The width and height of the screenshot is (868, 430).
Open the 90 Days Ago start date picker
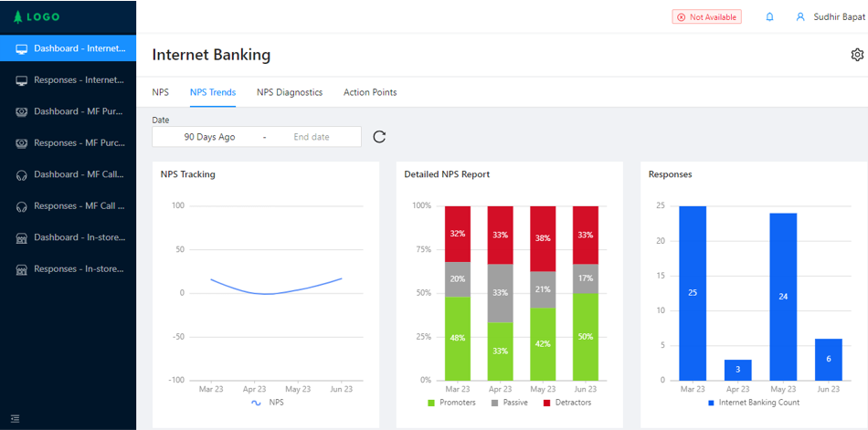(x=209, y=137)
